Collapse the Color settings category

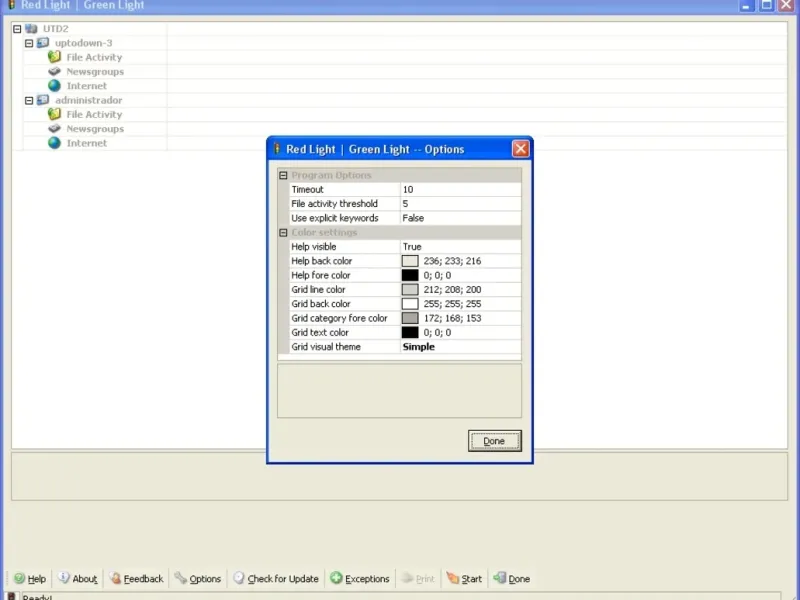point(283,232)
